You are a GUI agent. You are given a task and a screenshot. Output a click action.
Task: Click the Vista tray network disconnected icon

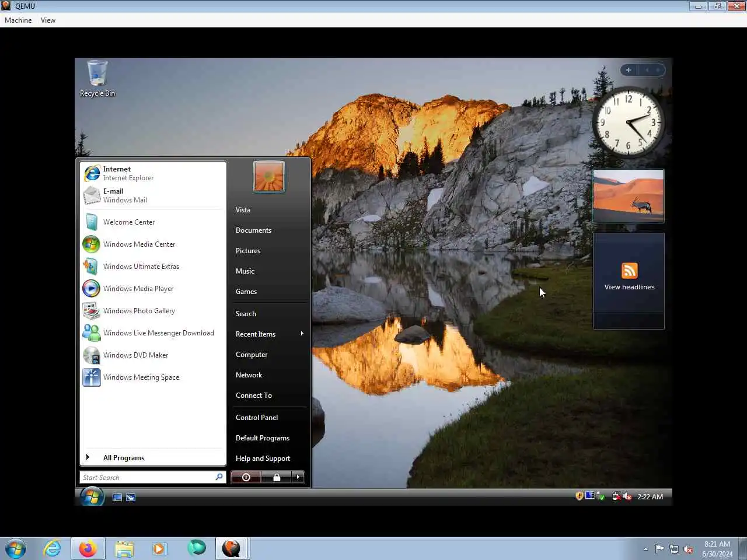pos(616,496)
